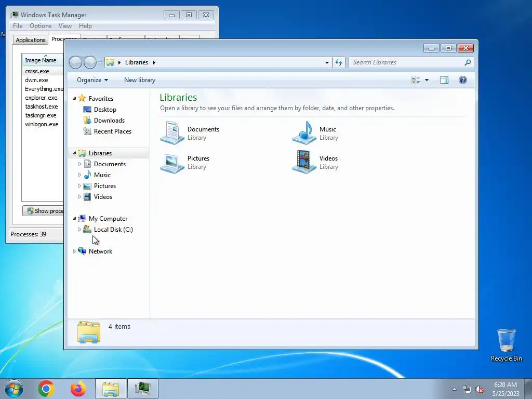Open the Windows Start button

coord(14,389)
